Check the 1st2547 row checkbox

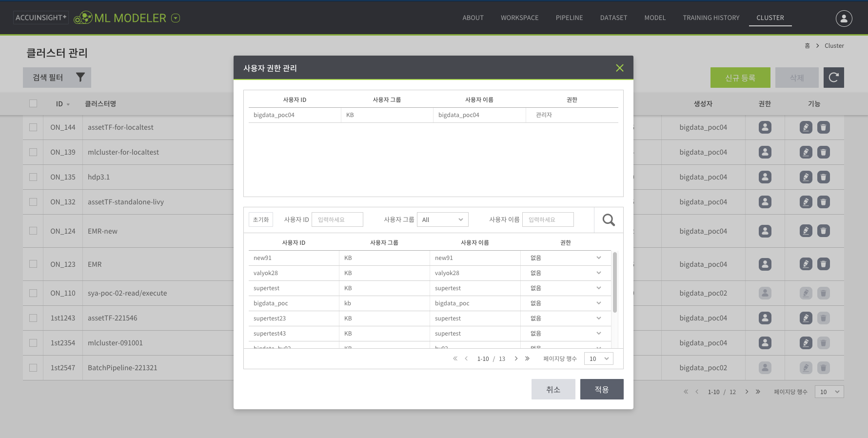[33, 368]
